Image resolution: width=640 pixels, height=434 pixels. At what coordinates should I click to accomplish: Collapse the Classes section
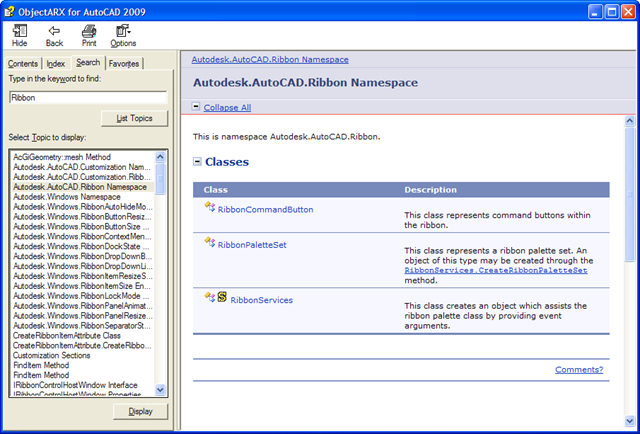point(198,161)
